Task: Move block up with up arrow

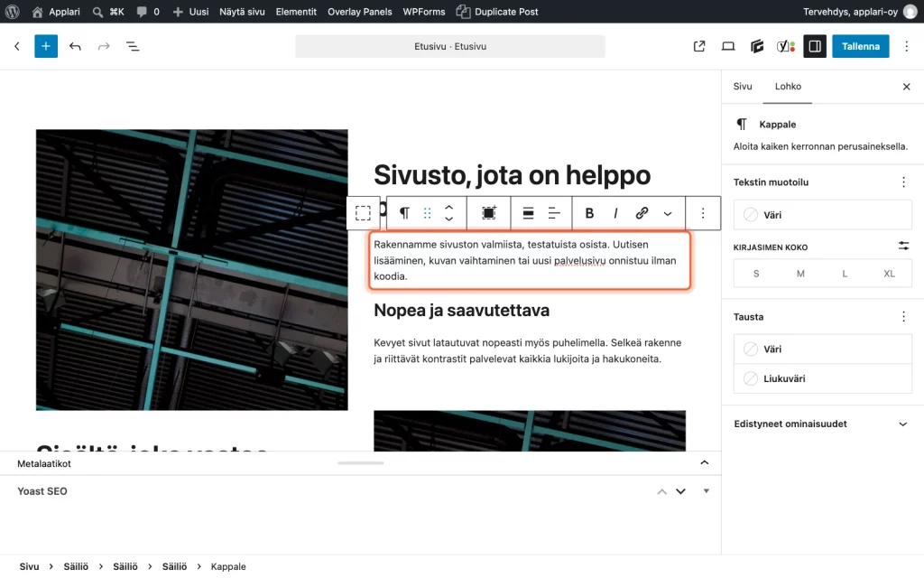Action: click(449, 208)
